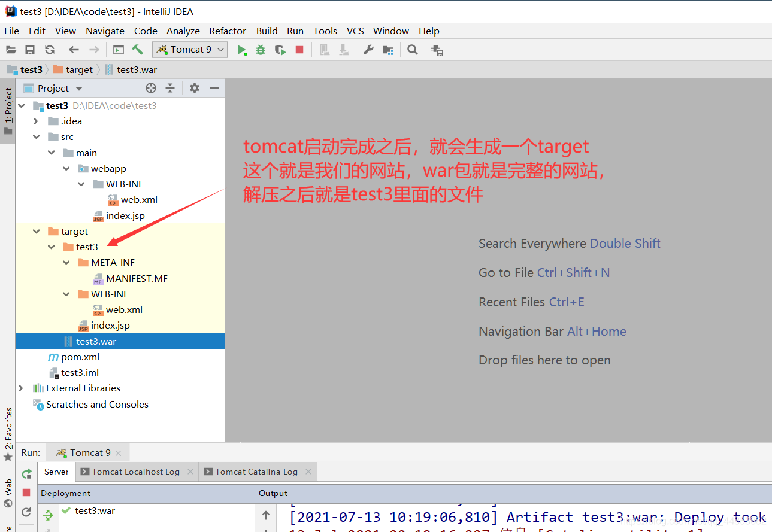Select the Server tab
The width and height of the screenshot is (772, 532).
click(57, 472)
